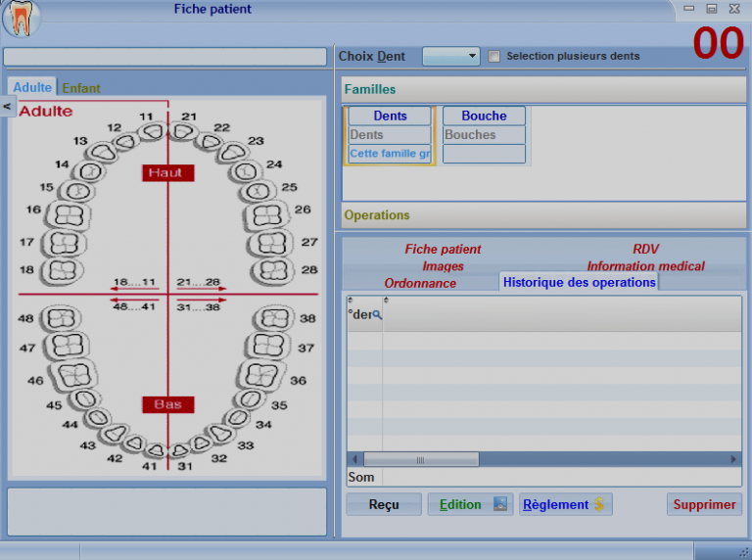Select tooth 47 lower molar
Image resolution: width=752 pixels, height=560 pixels.
[67, 347]
